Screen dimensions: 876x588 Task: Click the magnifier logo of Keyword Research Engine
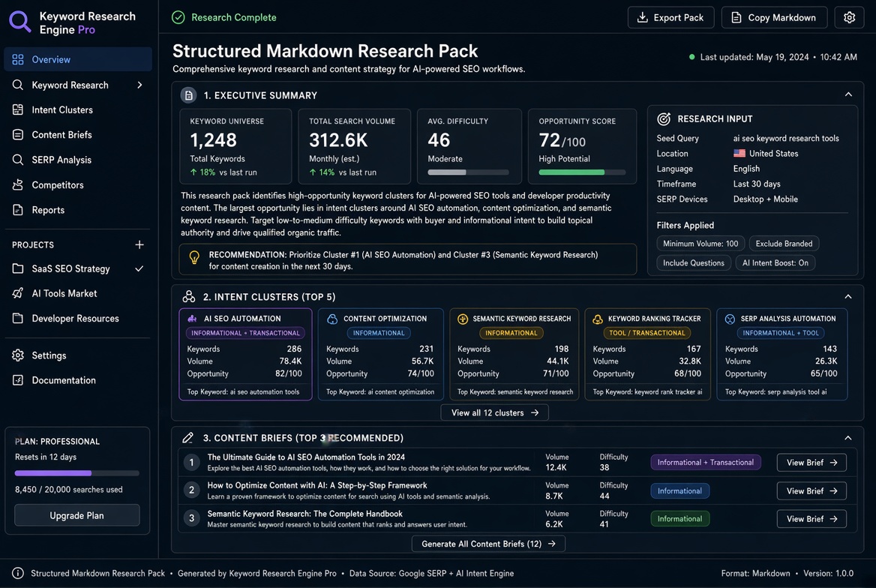coord(20,22)
